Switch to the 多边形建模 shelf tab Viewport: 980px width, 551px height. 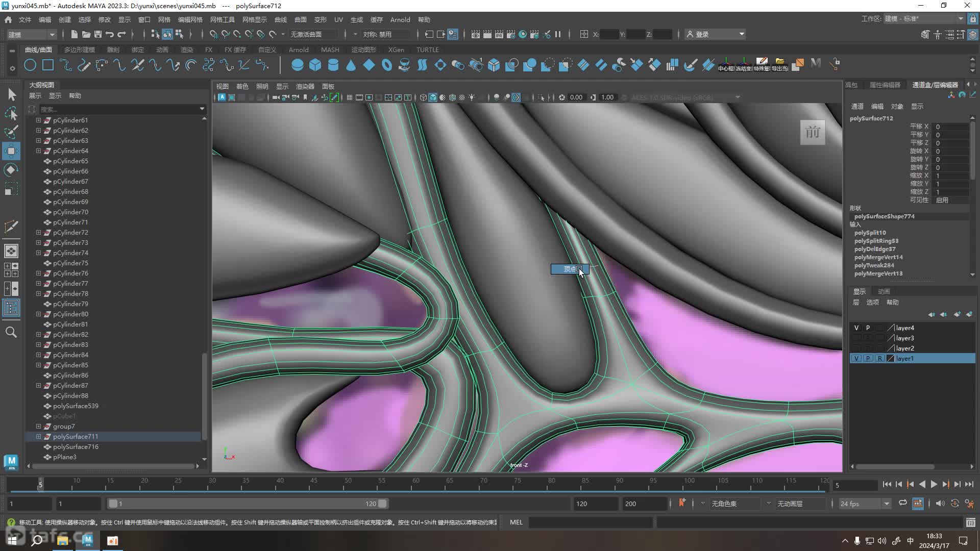click(80, 49)
